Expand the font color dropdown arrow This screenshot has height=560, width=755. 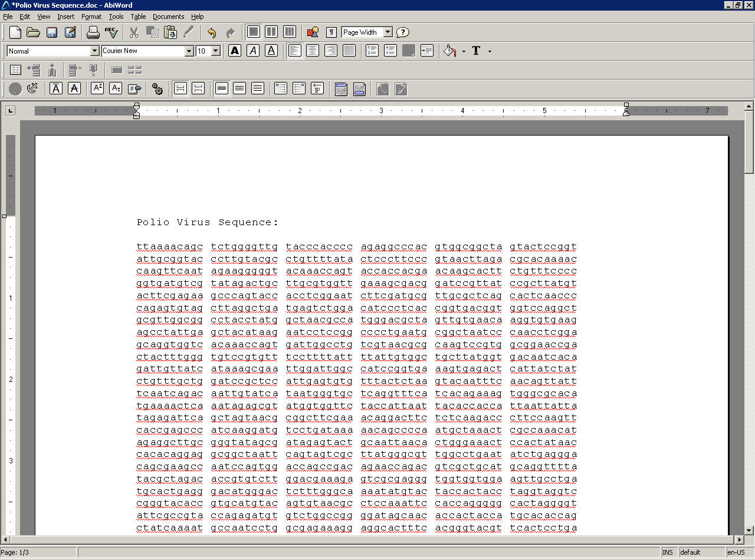point(490,51)
